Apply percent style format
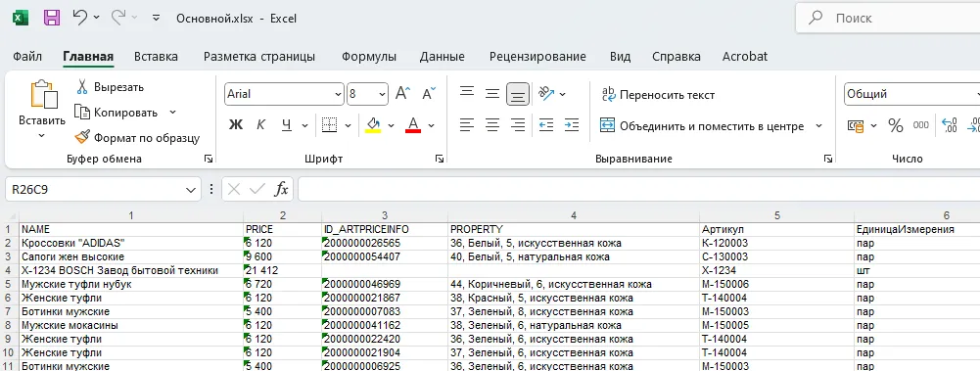The height and width of the screenshot is (371, 980). [896, 125]
